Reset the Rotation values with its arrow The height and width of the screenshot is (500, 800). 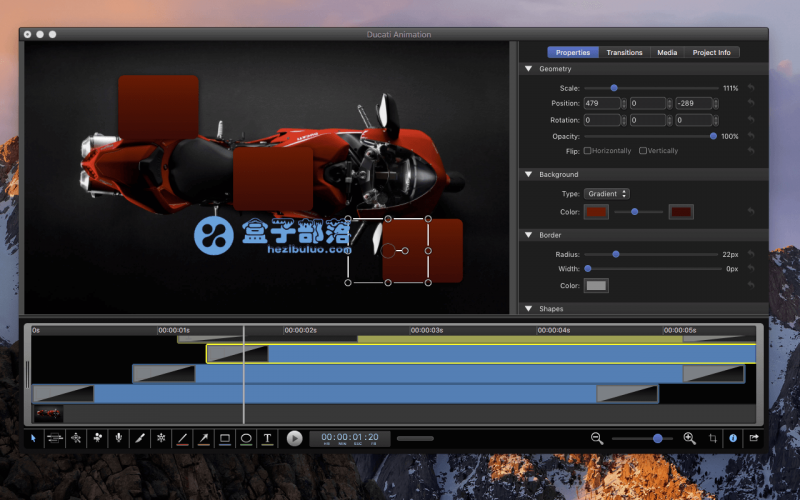[751, 120]
